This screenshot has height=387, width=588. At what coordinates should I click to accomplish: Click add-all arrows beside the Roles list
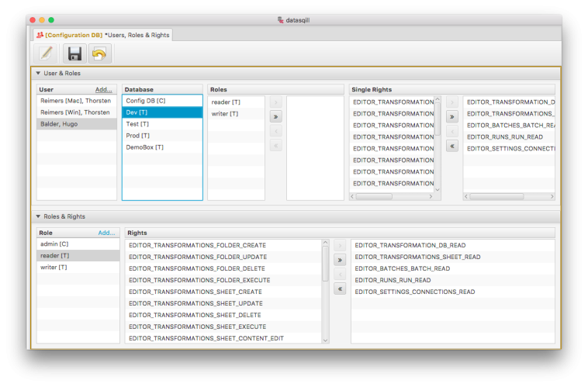pyautogui.click(x=275, y=116)
